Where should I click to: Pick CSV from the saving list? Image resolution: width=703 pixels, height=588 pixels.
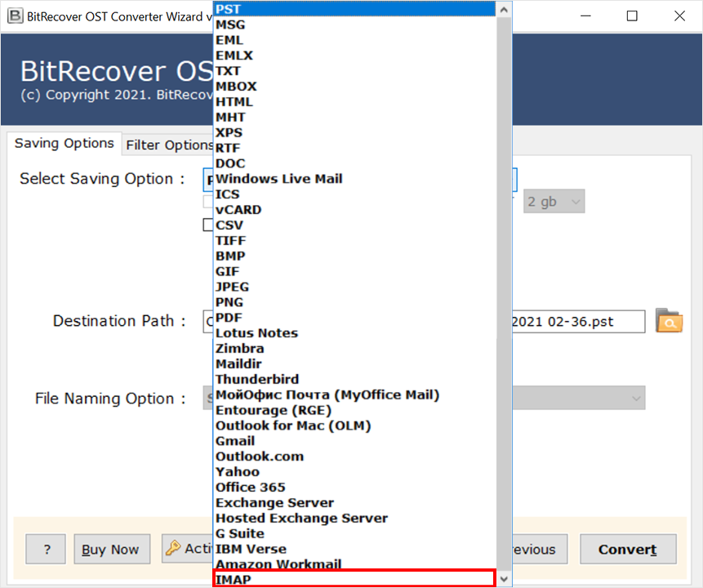pos(354,225)
